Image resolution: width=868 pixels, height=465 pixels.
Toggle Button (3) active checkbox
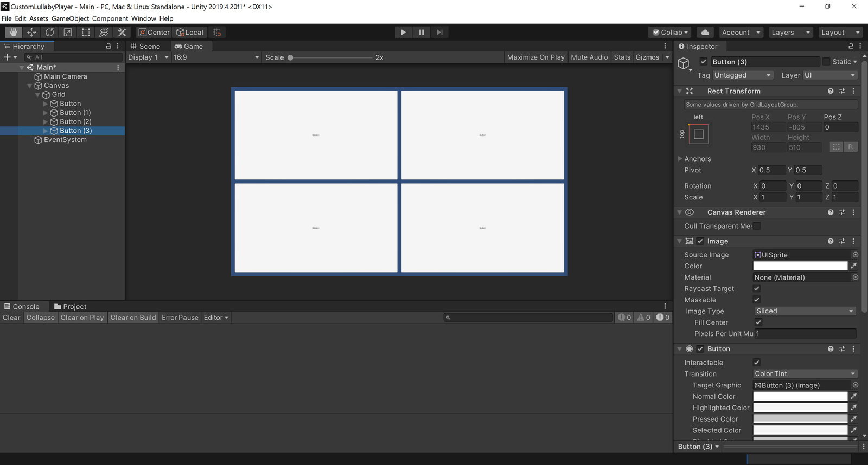(704, 62)
